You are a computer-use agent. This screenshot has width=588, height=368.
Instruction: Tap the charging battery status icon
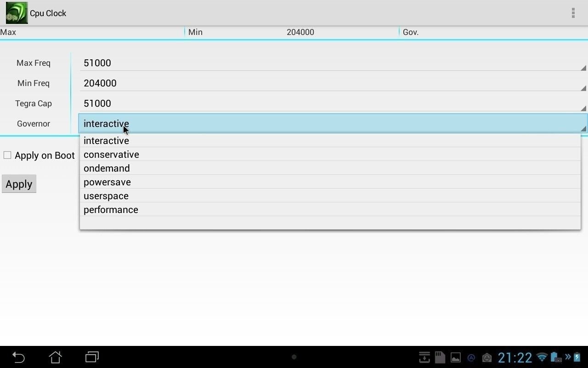[577, 357]
